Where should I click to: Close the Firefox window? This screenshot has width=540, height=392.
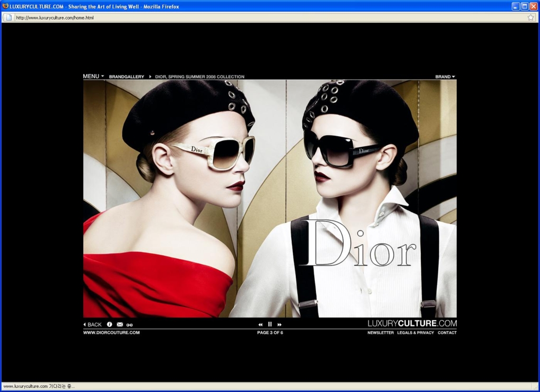(x=533, y=6)
